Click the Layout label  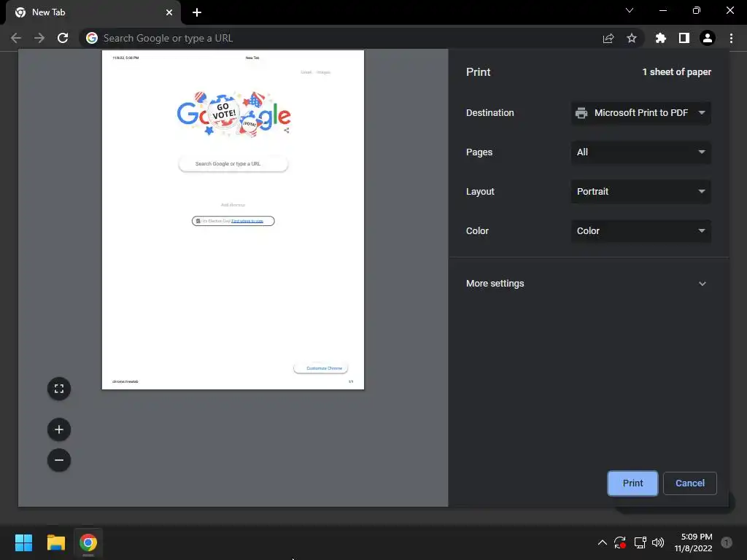click(x=480, y=192)
